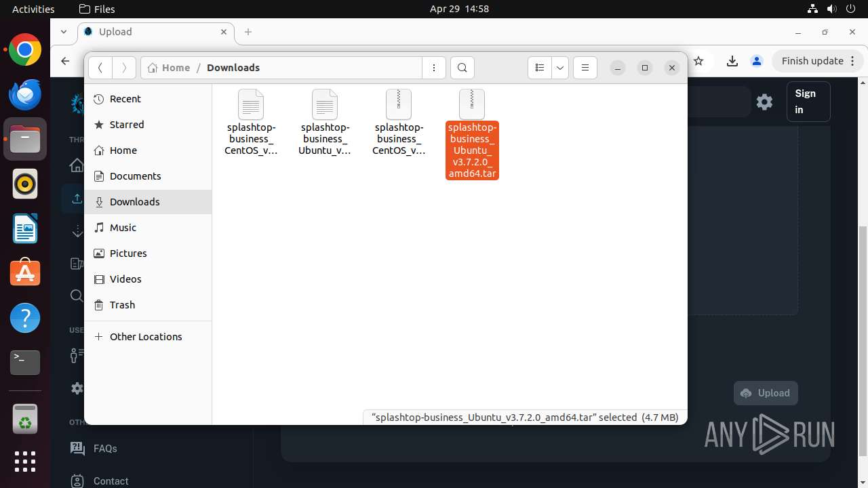
Task: Click Home in the path bar
Action: 169,68
